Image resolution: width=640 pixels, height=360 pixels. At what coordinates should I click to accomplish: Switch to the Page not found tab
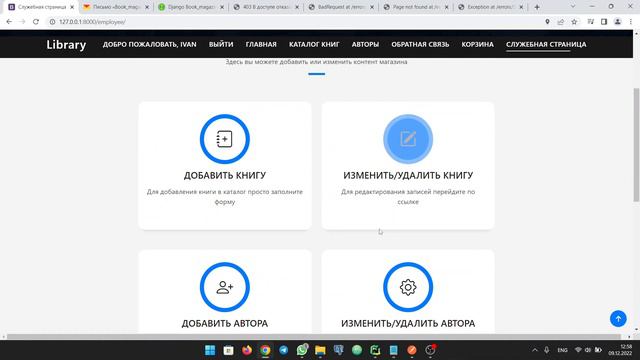(416, 7)
